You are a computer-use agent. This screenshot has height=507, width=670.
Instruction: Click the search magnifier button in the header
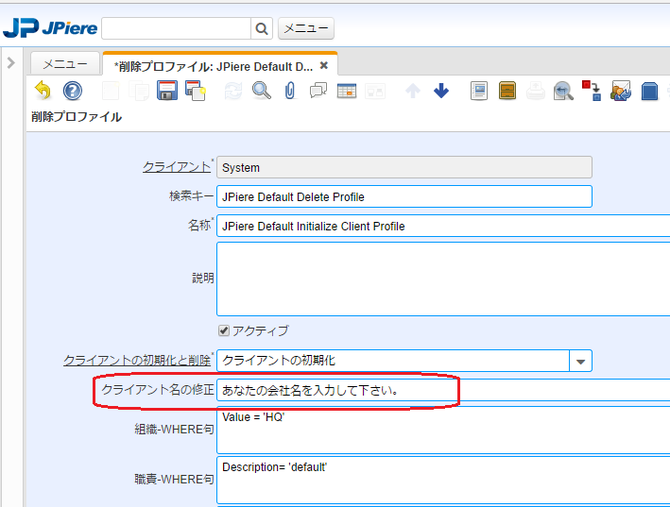point(262,29)
